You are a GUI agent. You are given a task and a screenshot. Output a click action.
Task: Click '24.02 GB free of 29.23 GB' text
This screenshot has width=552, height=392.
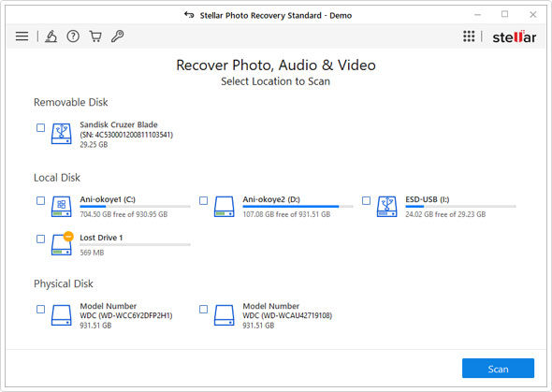(x=445, y=214)
